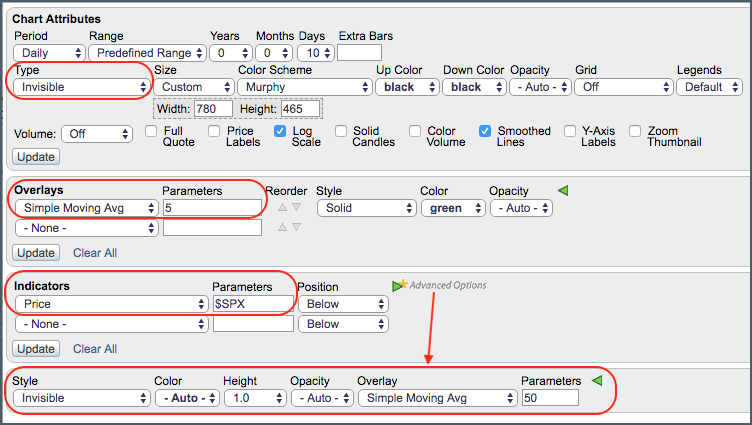Toggle the Smoothed Lines checkbox
This screenshot has height=425, width=752.
point(485,131)
